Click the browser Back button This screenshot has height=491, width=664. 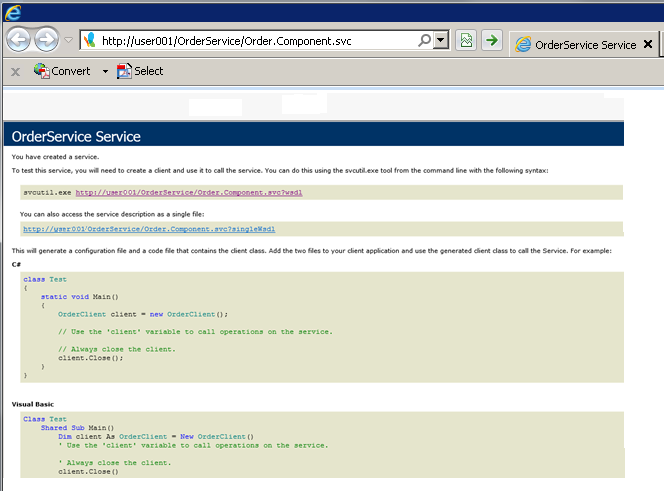coord(20,41)
